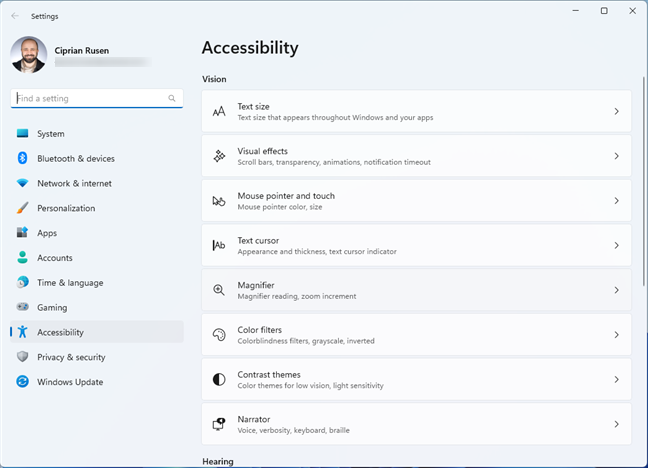The image size is (648, 468).
Task: Expand the Text size chevron
Action: pyautogui.click(x=616, y=111)
